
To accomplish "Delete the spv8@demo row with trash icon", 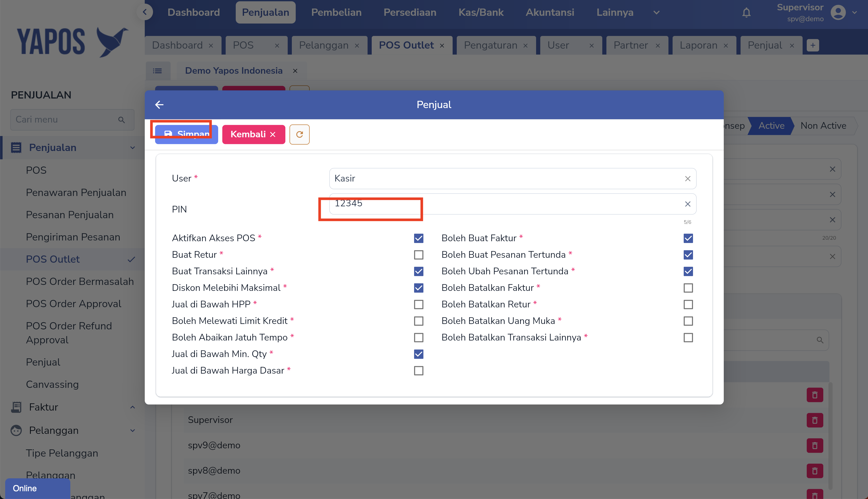I will point(815,471).
